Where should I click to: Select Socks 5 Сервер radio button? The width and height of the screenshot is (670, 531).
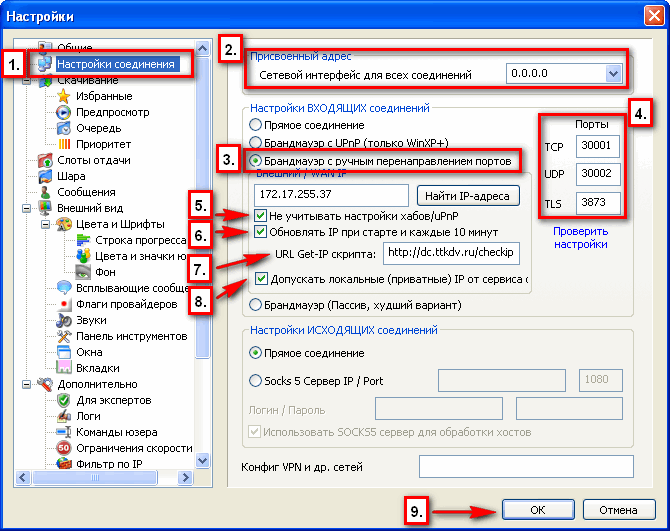[257, 378]
